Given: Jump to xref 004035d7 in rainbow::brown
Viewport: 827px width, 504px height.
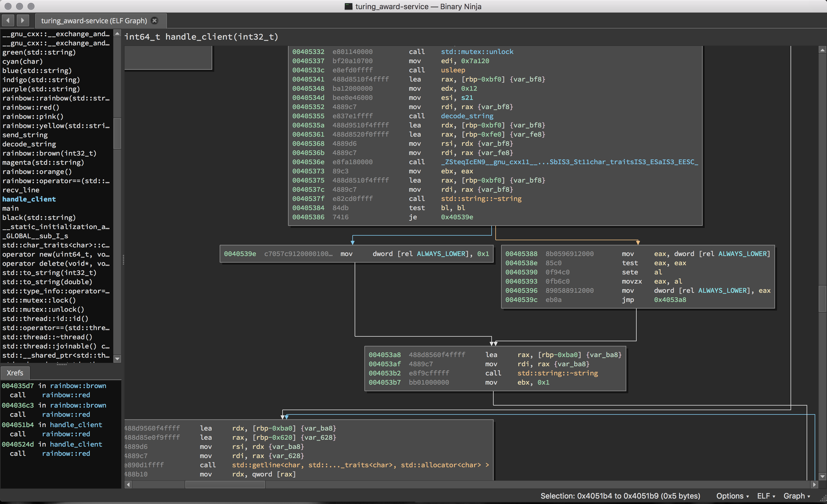Looking at the screenshot, I should [18, 386].
